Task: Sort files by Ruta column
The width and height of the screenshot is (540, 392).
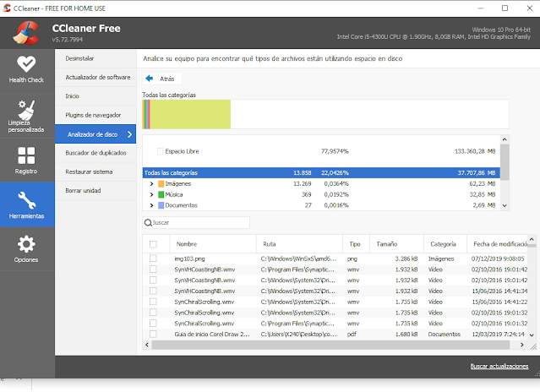Action: (300, 244)
